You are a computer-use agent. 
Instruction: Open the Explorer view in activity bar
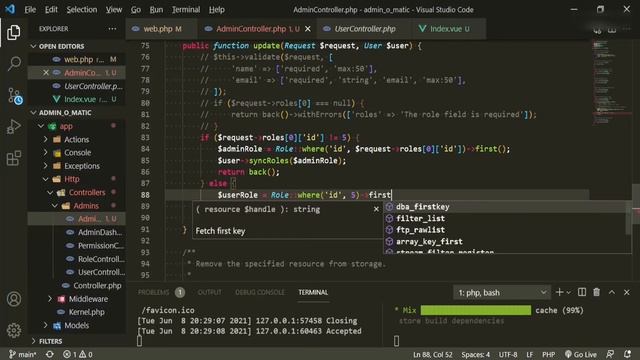click(13, 32)
